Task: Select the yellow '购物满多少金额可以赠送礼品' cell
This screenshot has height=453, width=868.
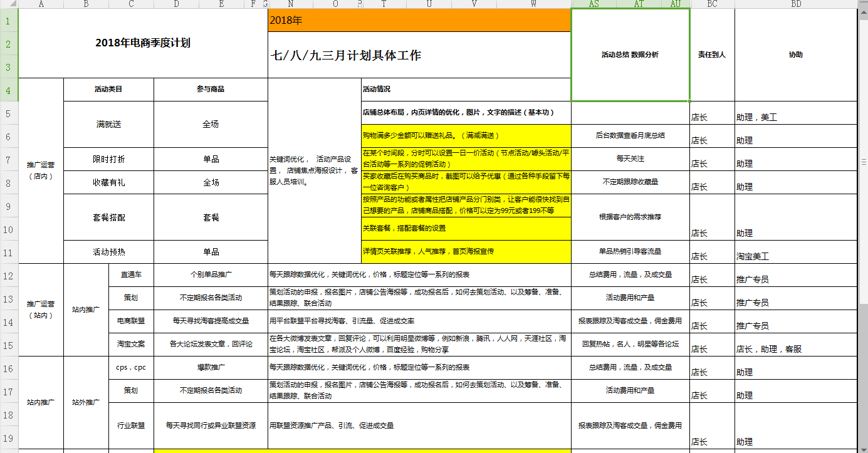Action: coord(466,136)
